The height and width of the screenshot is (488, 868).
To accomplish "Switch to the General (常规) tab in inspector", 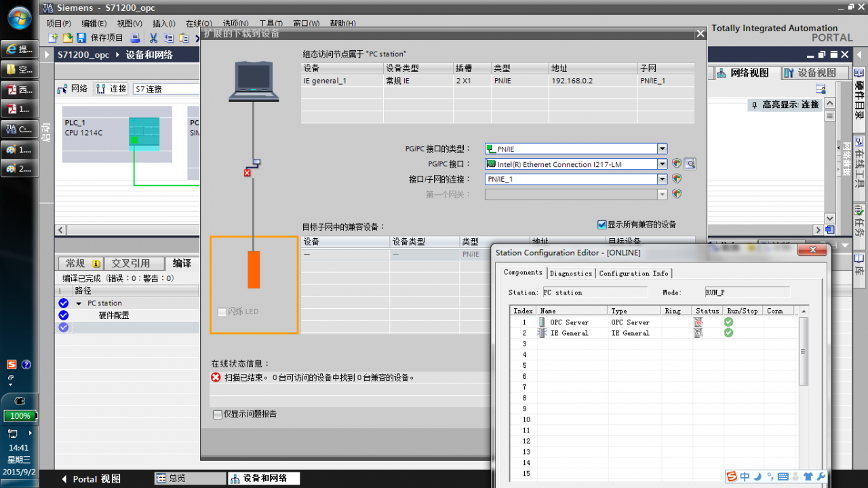I will [x=81, y=263].
